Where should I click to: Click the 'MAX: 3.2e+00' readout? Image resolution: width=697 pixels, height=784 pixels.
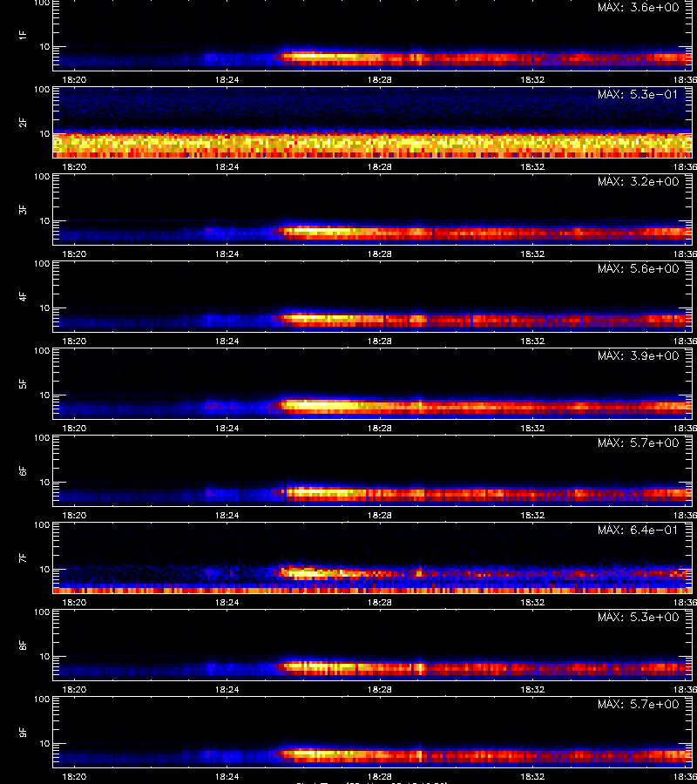(639, 181)
